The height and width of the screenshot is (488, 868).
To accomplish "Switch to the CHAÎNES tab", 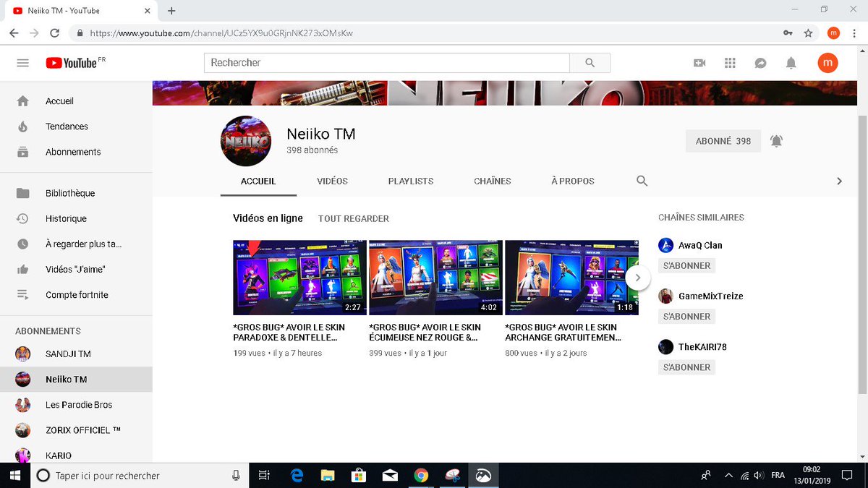I will click(x=493, y=181).
